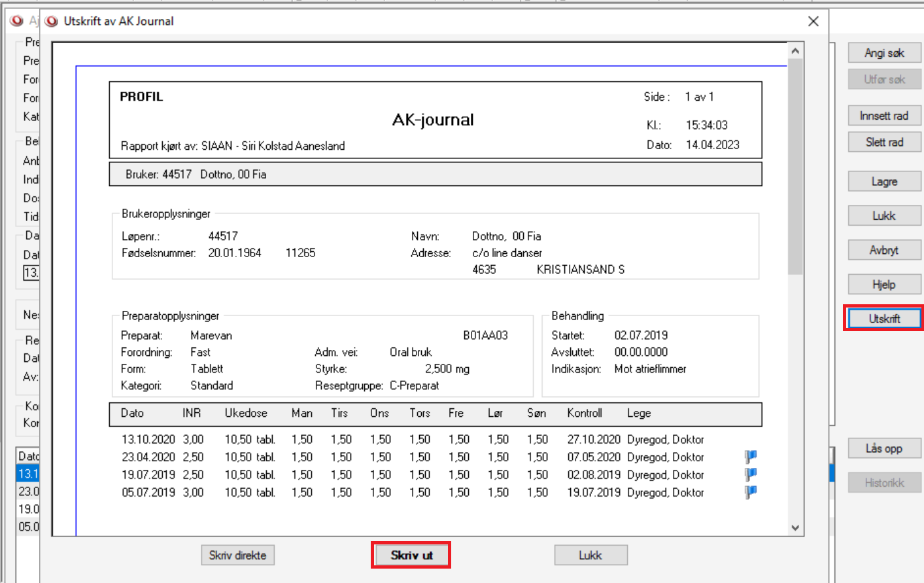This screenshot has width=924, height=583.
Task: Click the flag icon on the 05.07.2019 row
Action: tap(750, 492)
